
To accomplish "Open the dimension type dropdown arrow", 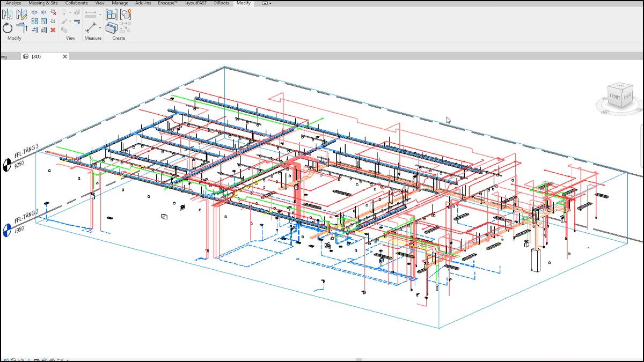I will coord(100,14).
